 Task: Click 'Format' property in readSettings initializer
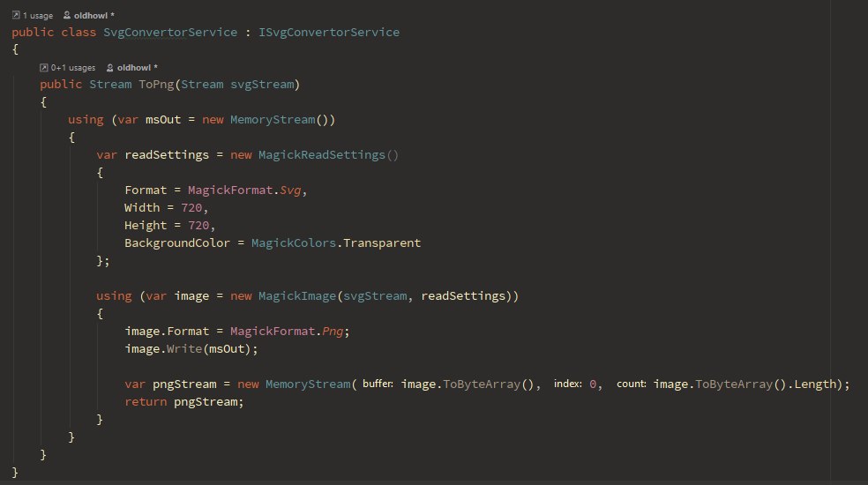click(146, 190)
